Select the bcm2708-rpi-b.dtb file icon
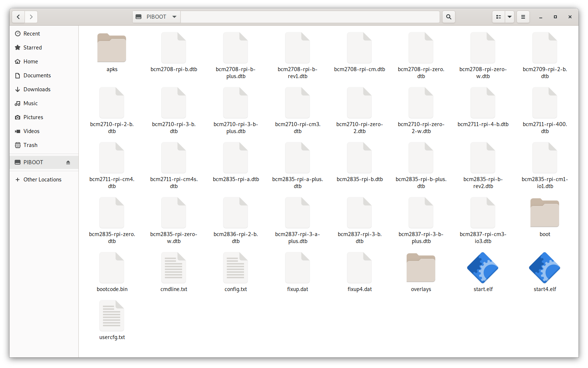Viewport: 588px width, 368px height. click(174, 48)
